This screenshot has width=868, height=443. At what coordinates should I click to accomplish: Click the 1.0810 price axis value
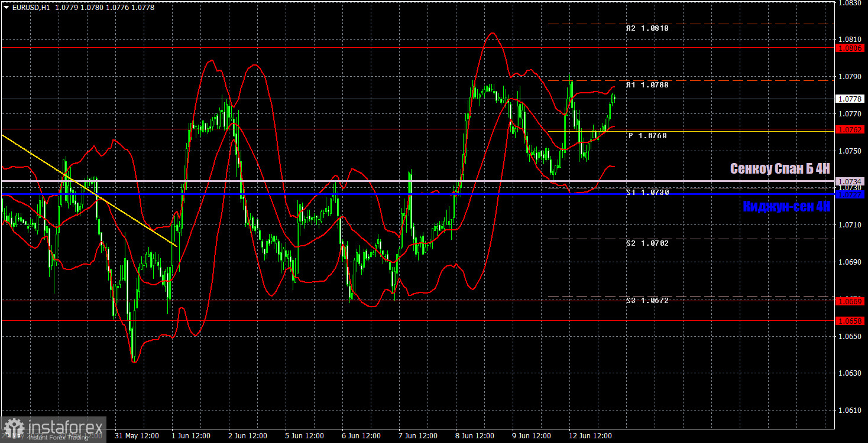[850, 39]
